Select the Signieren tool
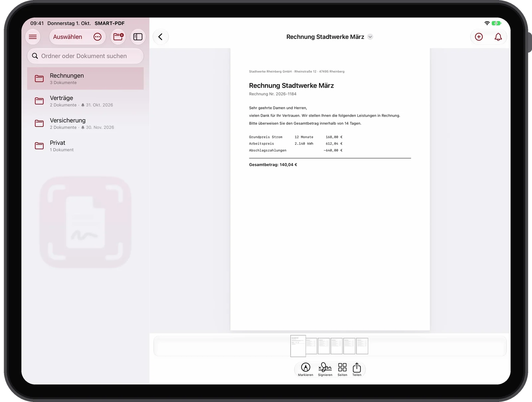 pos(325,369)
